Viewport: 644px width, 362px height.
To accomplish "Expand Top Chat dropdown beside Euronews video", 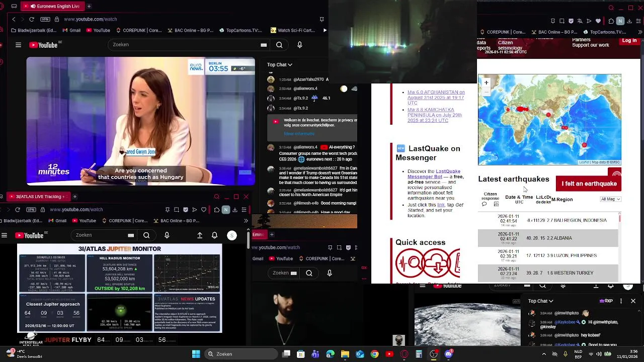I will 279,64.
